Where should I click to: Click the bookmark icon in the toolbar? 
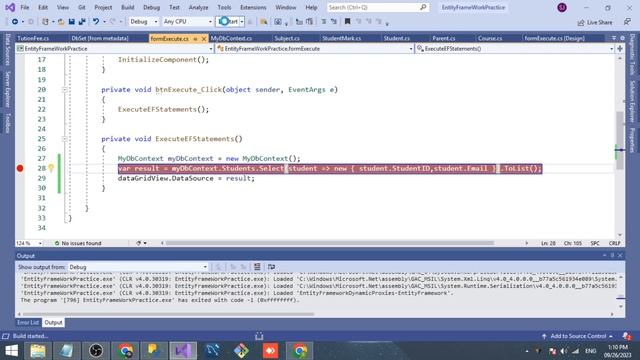click(x=347, y=22)
